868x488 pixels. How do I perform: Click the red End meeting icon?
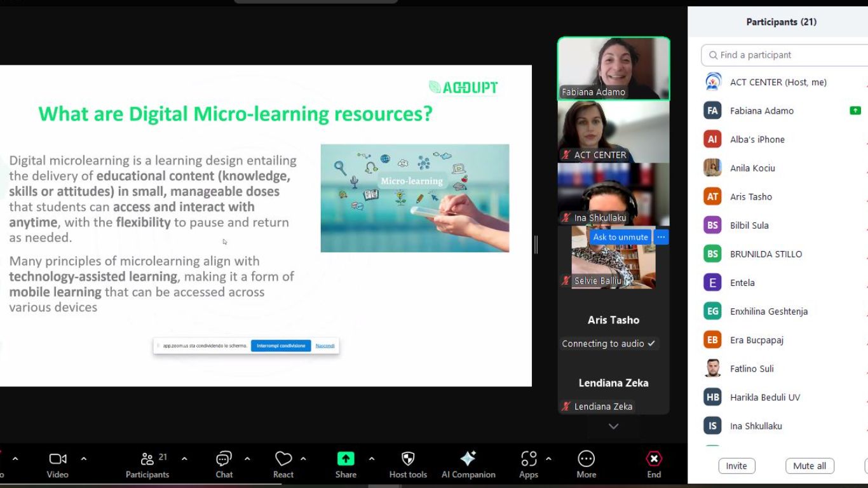[x=654, y=459]
